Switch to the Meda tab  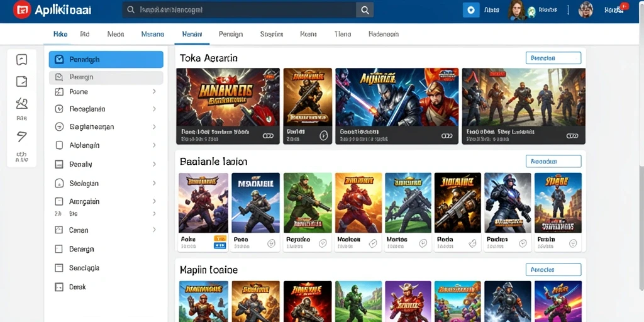point(116,35)
